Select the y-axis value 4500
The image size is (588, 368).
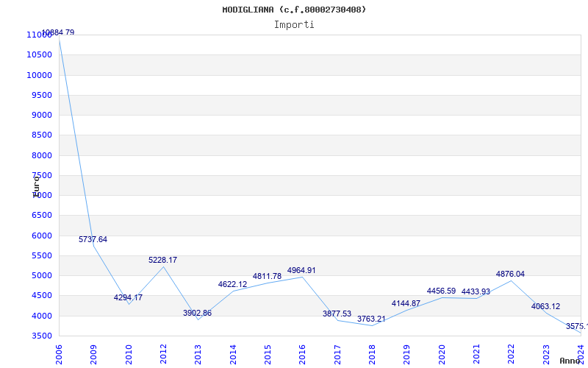click(41, 296)
